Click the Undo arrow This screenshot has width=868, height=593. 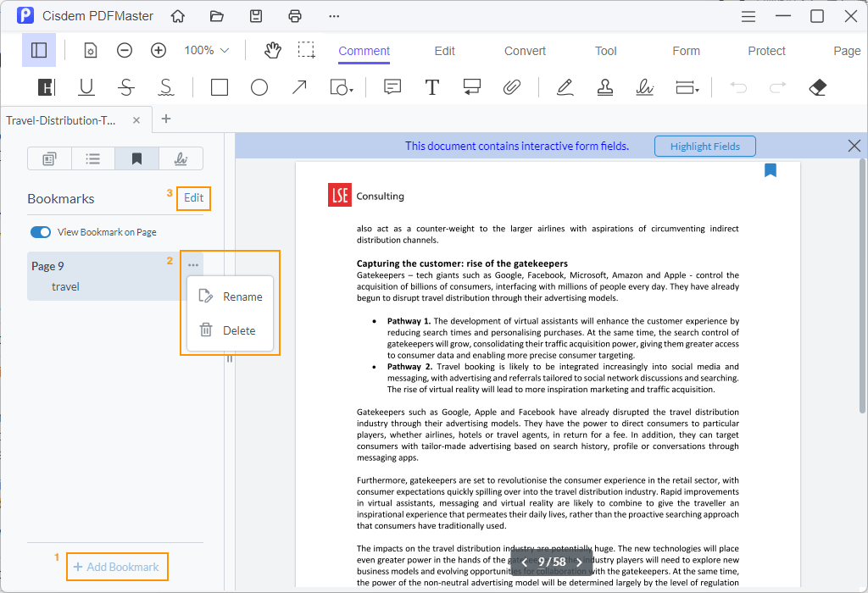pyautogui.click(x=738, y=87)
